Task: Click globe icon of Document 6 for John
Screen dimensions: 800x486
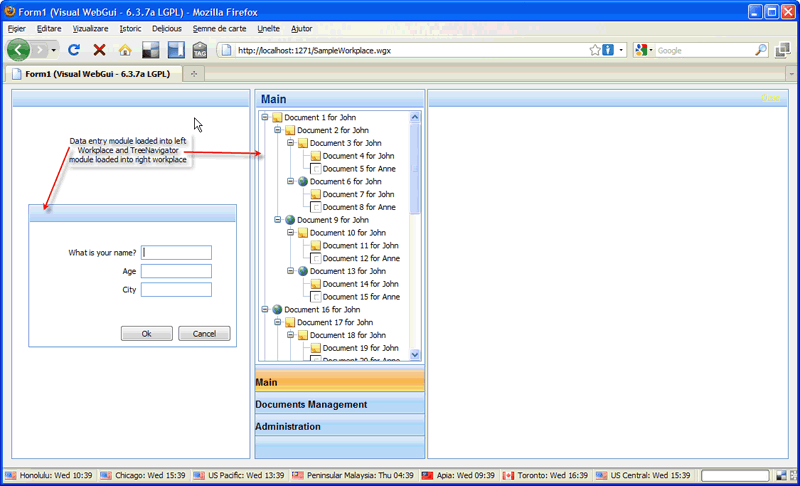Action: [303, 181]
